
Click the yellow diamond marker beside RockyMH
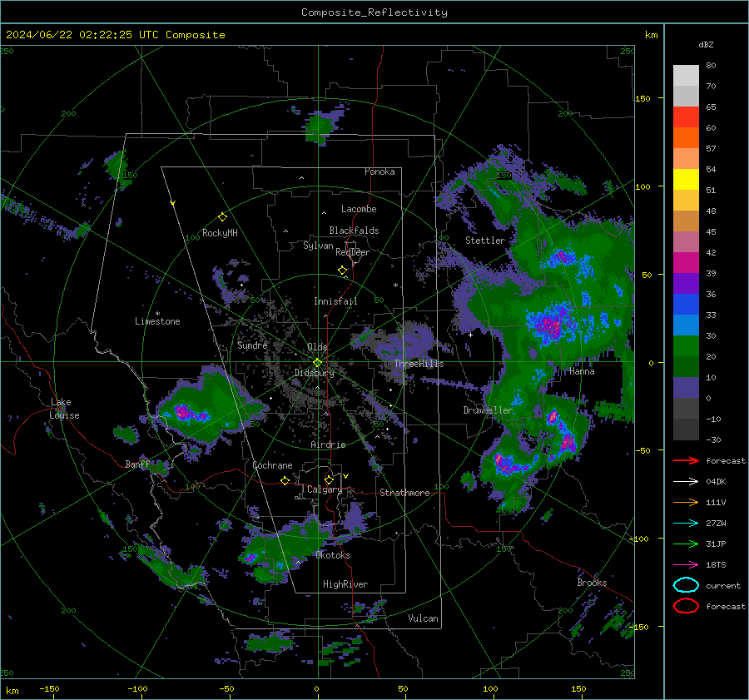222,217
